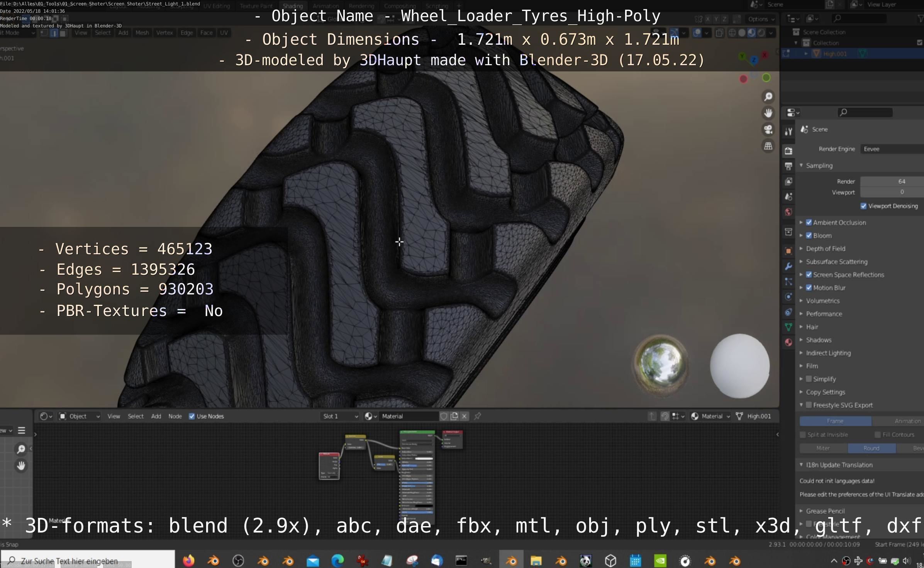Viewport: 924px width, 568px height.
Task: Expand the Depth of Field panel
Action: point(825,249)
